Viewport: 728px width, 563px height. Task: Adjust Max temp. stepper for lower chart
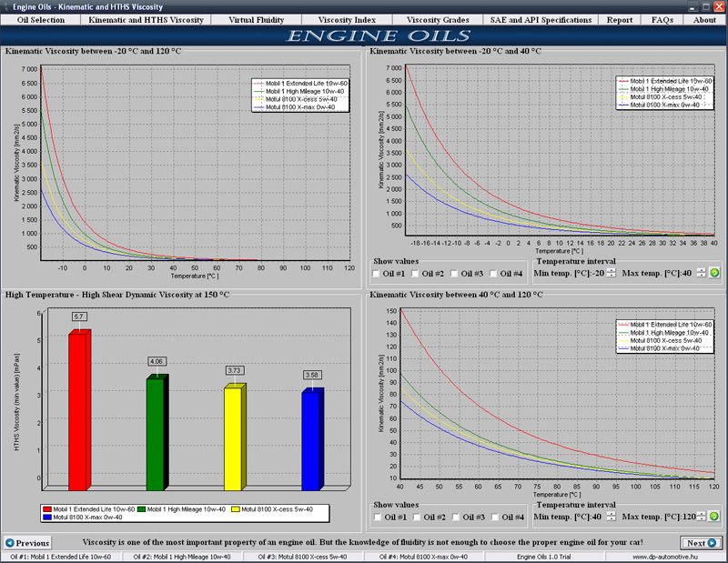click(x=701, y=517)
